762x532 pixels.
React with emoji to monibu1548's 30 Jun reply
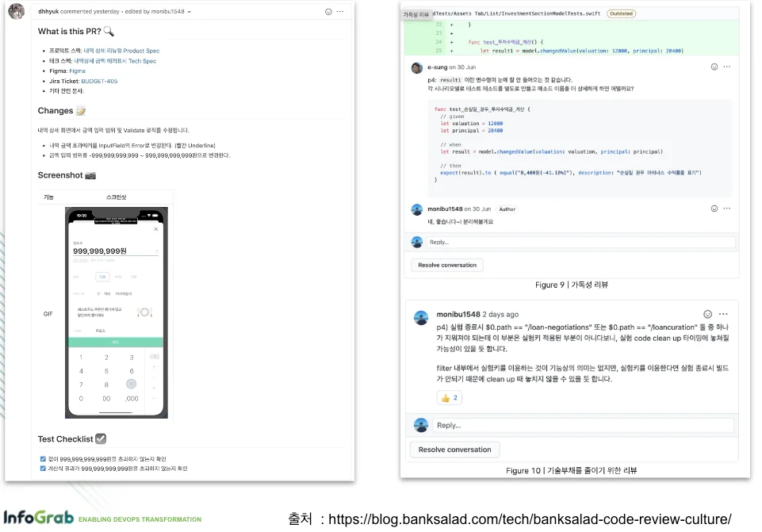coord(714,209)
